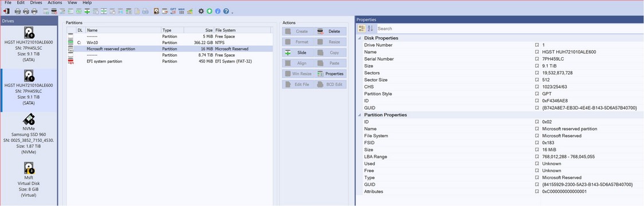Open the View menu
Viewport: 644px width, 206px height.
coord(72,2)
